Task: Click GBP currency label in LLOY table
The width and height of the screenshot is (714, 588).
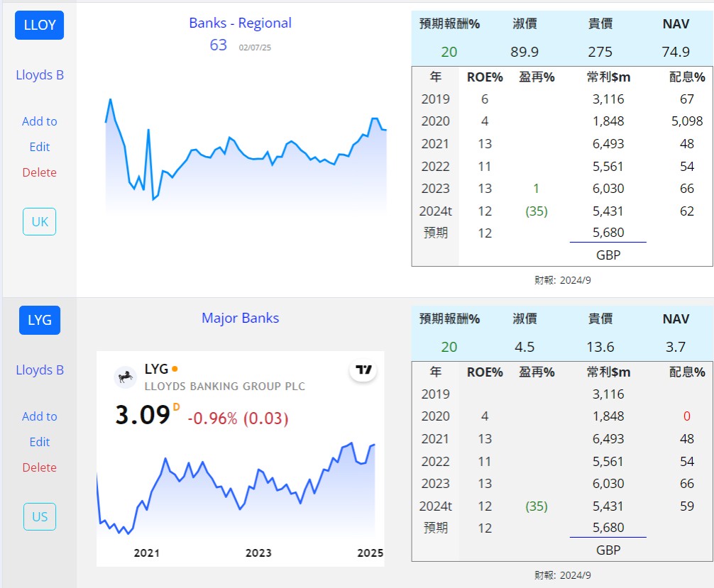Action: [608, 255]
